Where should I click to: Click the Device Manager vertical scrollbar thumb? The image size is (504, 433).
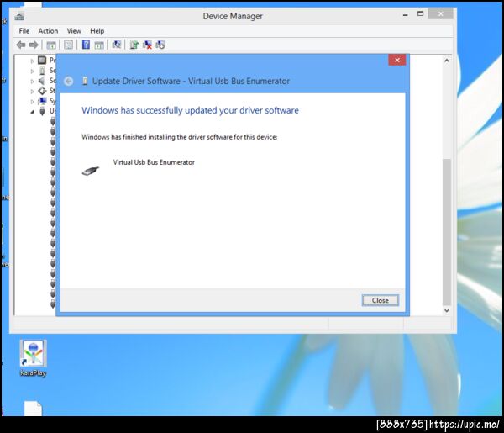click(447, 231)
